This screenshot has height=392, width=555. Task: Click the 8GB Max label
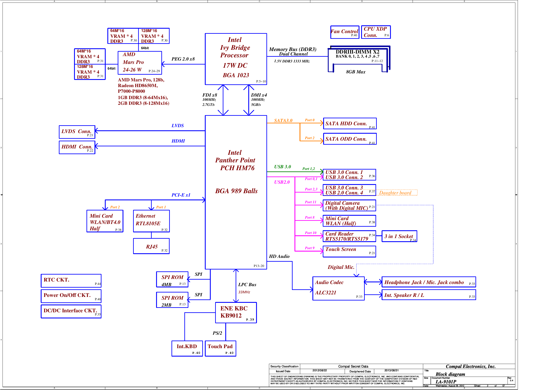pyautogui.click(x=356, y=72)
